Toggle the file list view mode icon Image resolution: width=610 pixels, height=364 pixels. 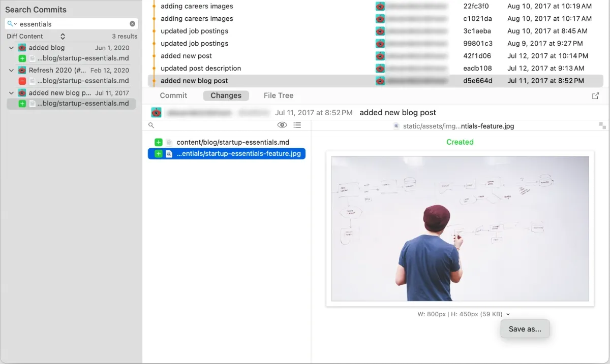pyautogui.click(x=297, y=125)
